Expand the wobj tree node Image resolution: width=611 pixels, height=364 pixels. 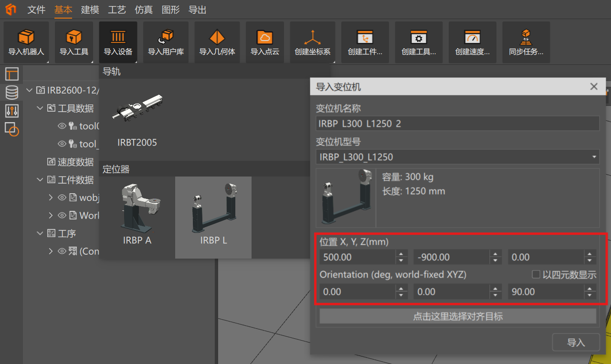(51, 198)
